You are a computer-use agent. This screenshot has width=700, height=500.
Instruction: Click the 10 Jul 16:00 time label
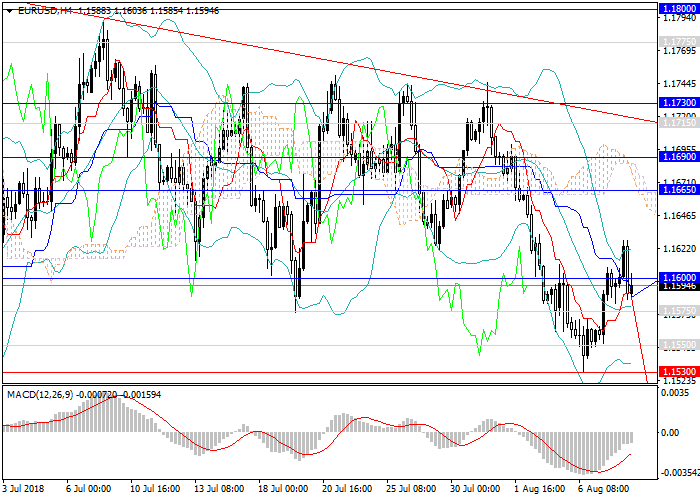tap(154, 488)
